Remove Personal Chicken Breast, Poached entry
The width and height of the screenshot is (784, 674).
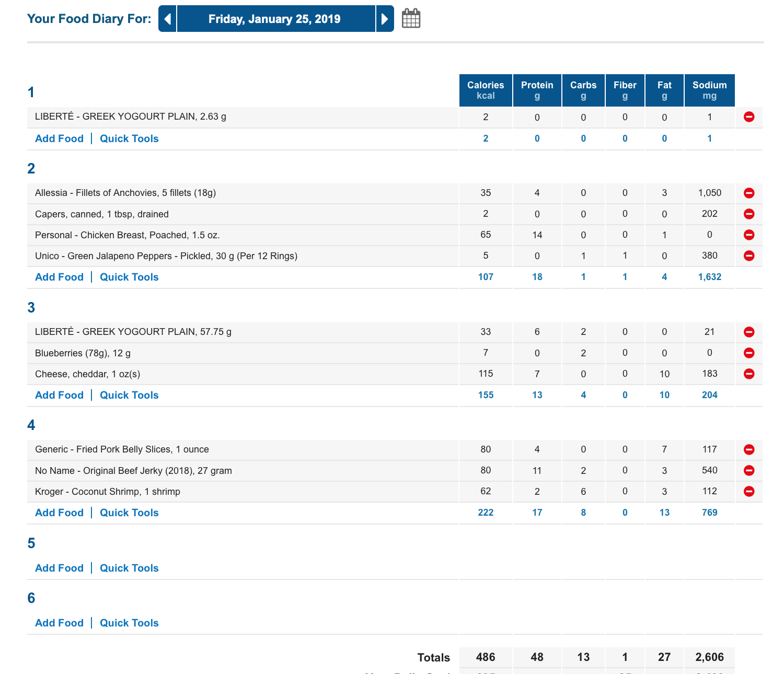coord(749,235)
